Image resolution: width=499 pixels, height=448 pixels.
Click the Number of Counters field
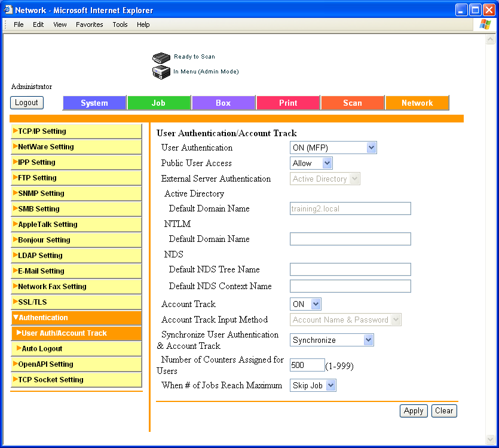tap(307, 365)
